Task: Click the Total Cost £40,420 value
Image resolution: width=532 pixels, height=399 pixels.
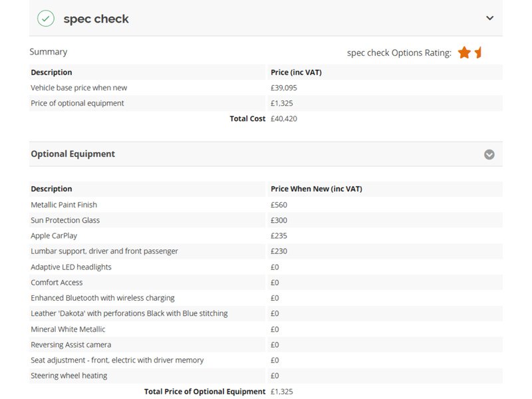Action: [284, 118]
